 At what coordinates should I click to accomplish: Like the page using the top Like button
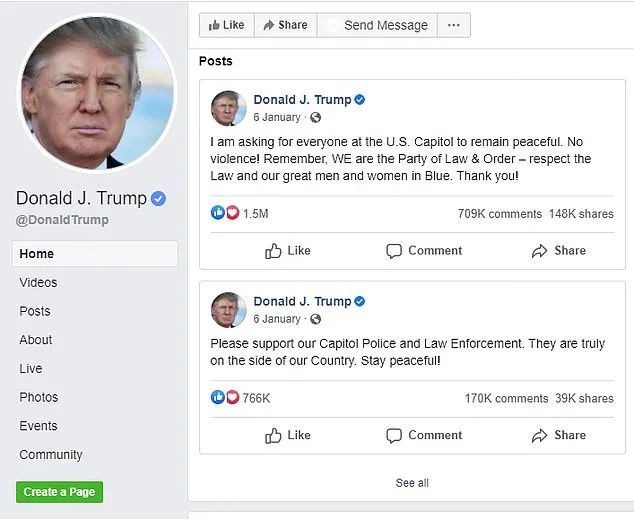[226, 25]
